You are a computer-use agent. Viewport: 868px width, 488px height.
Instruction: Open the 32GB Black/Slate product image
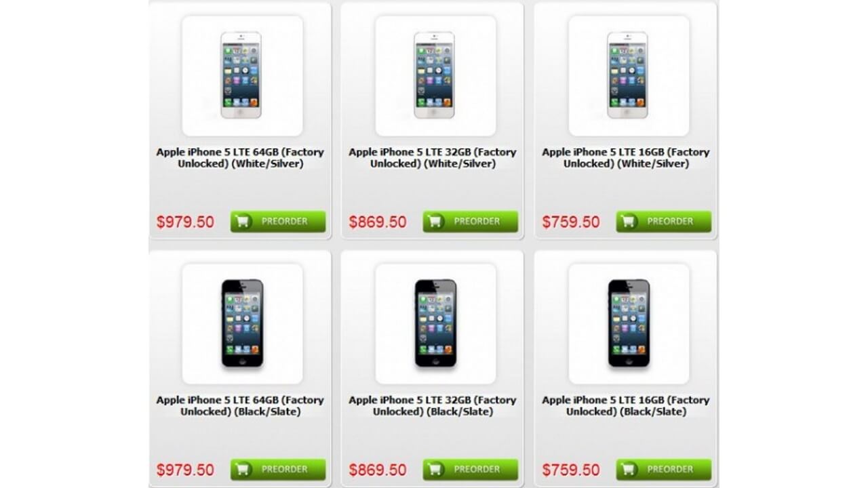435,324
